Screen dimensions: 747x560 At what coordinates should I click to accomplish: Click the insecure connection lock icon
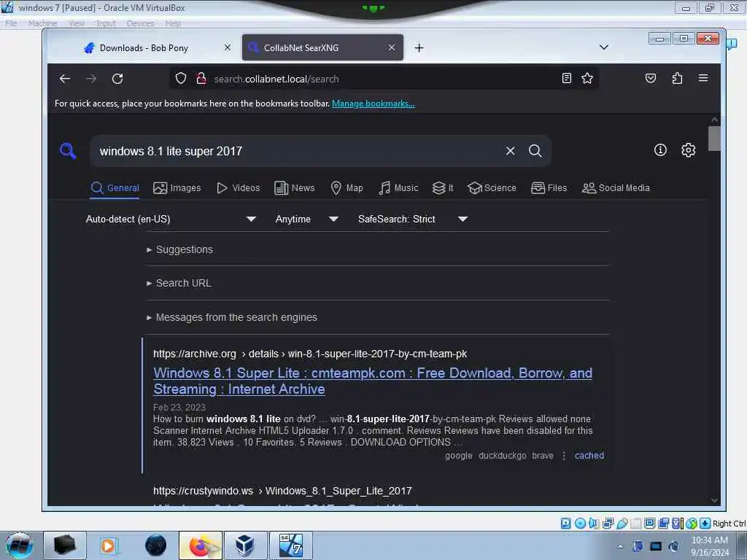point(201,78)
